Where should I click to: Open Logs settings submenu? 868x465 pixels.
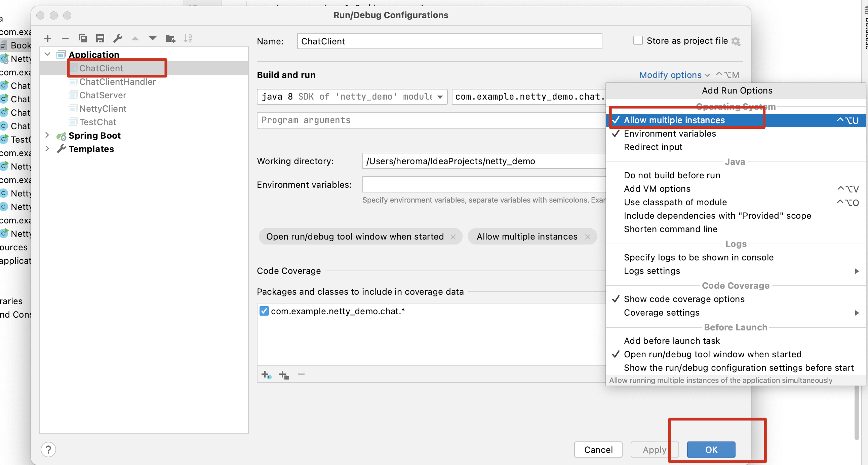pyautogui.click(x=652, y=271)
